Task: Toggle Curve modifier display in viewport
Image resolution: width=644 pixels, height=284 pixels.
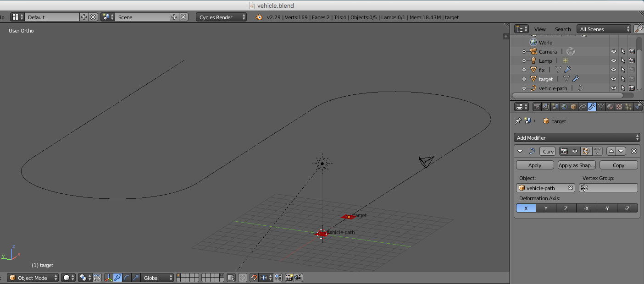Action: click(575, 151)
